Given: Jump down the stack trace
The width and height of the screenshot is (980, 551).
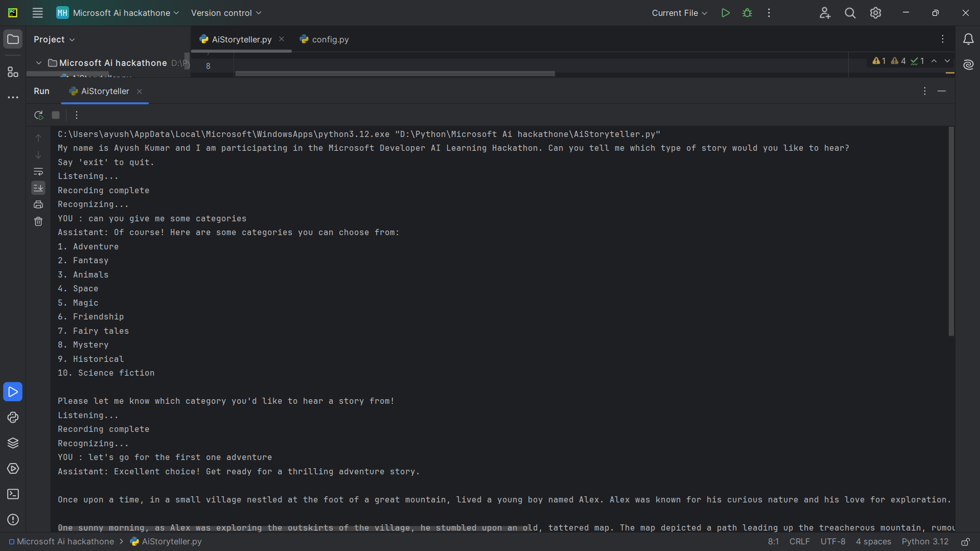Looking at the screenshot, I should pyautogui.click(x=38, y=155).
